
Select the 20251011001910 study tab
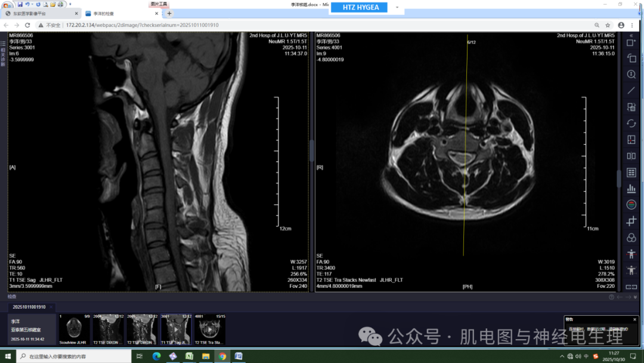29,307
